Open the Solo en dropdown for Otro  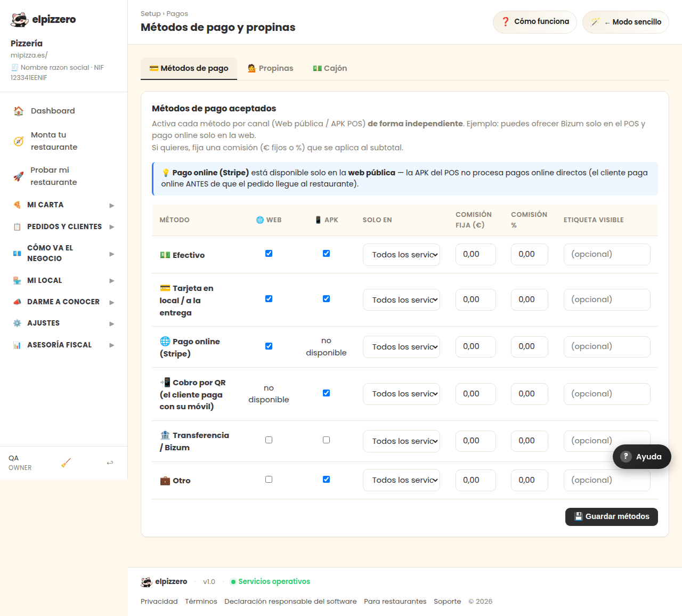coord(401,480)
